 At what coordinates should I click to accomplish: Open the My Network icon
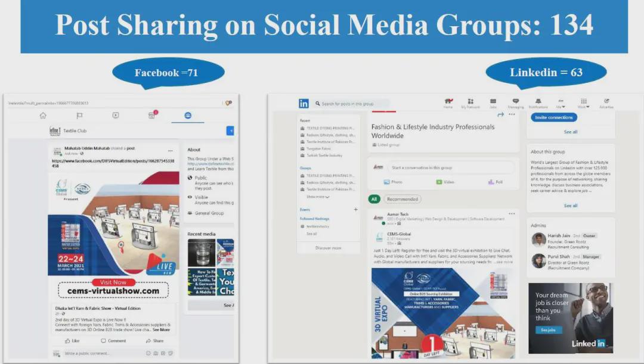pos(470,103)
